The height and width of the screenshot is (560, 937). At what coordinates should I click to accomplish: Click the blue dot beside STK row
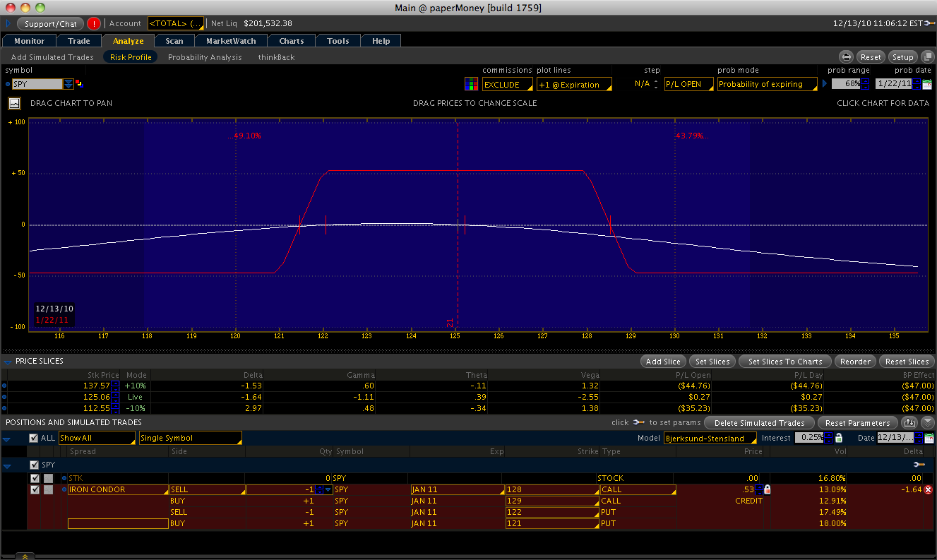pyautogui.click(x=64, y=478)
